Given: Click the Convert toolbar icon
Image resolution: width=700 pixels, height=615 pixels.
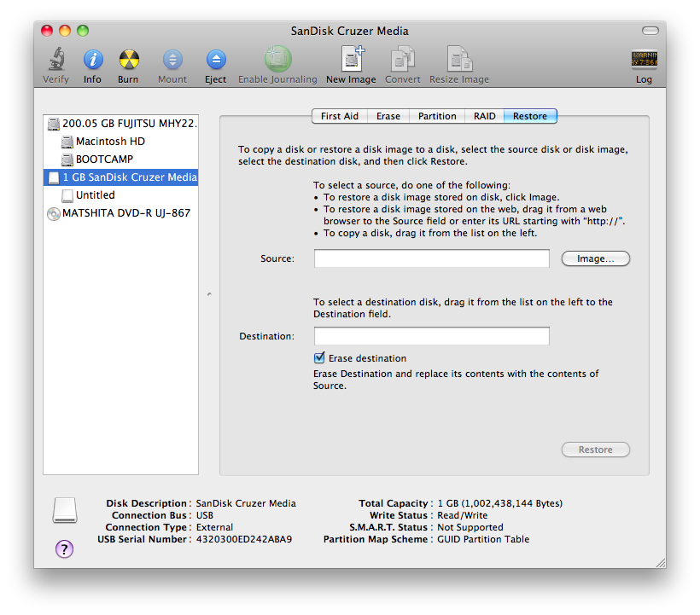Looking at the screenshot, I should coord(402,59).
